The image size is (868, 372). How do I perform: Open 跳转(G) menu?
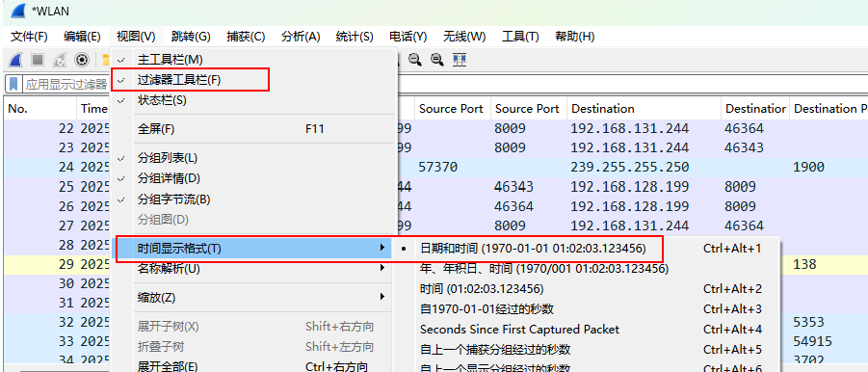pos(191,37)
